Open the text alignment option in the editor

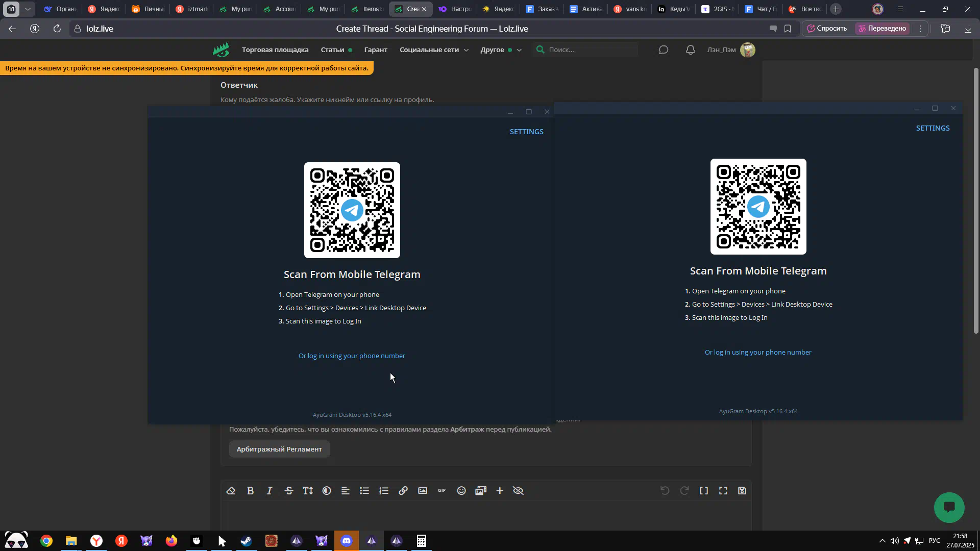[x=346, y=491]
